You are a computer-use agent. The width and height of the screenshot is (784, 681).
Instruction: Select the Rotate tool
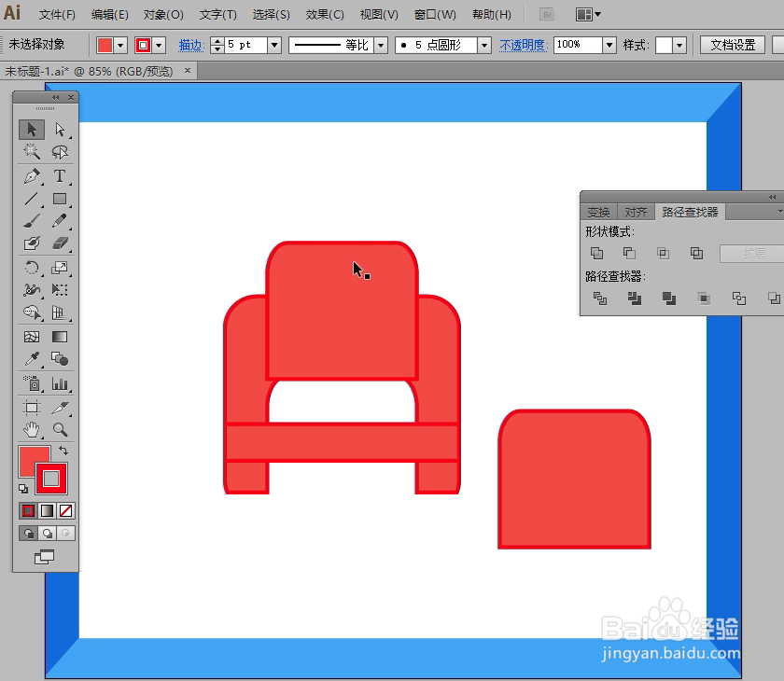click(x=32, y=268)
